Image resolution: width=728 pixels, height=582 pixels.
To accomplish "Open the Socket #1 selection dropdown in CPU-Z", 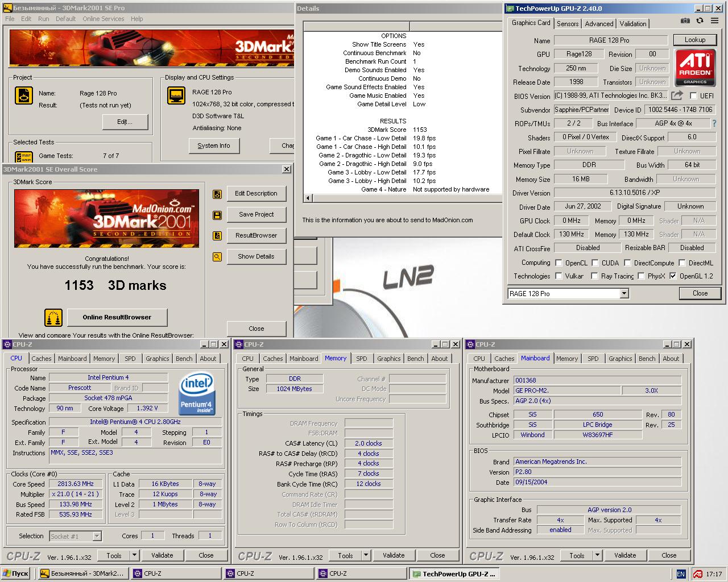I will [97, 536].
